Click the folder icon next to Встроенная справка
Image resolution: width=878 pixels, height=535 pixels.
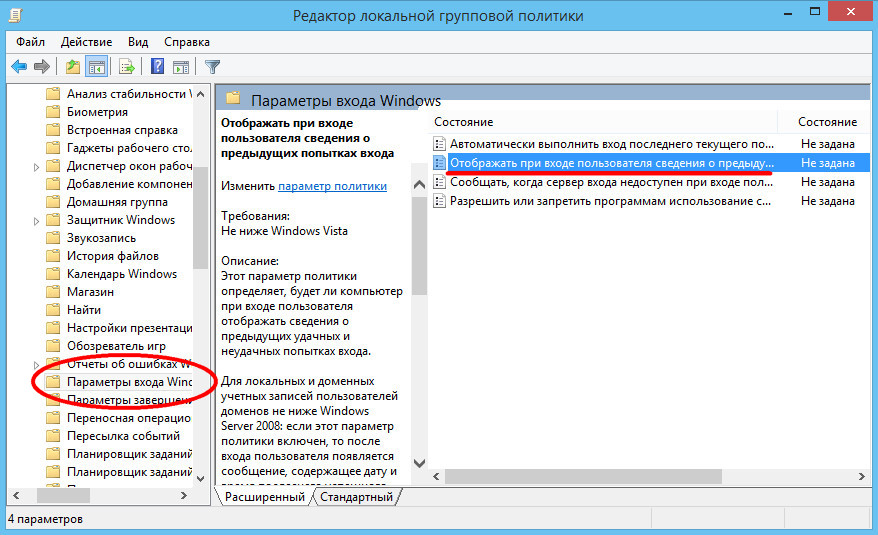click(53, 129)
